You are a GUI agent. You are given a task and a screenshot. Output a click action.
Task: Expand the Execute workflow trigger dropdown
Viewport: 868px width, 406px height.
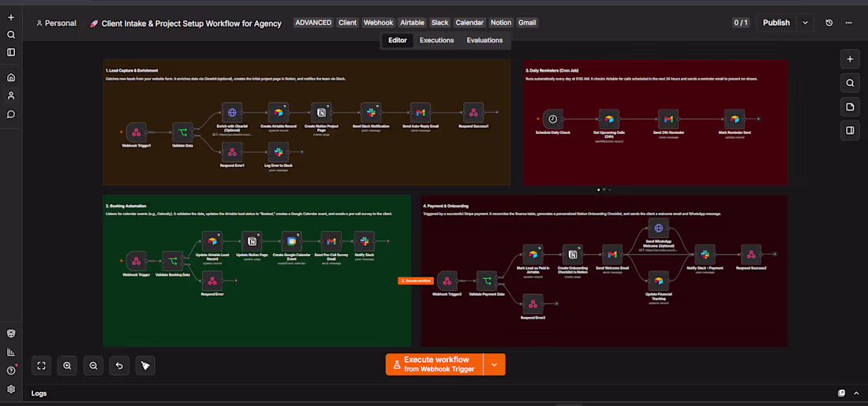[494, 364]
